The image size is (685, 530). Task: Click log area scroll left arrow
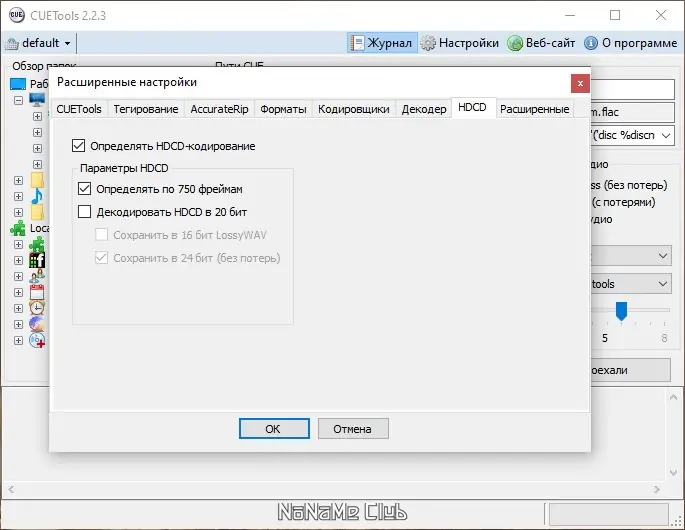point(11,489)
